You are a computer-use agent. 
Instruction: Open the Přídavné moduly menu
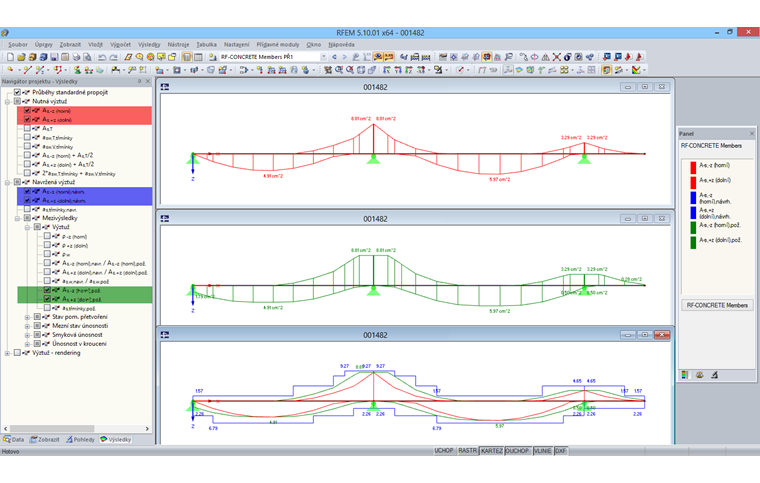point(278,45)
